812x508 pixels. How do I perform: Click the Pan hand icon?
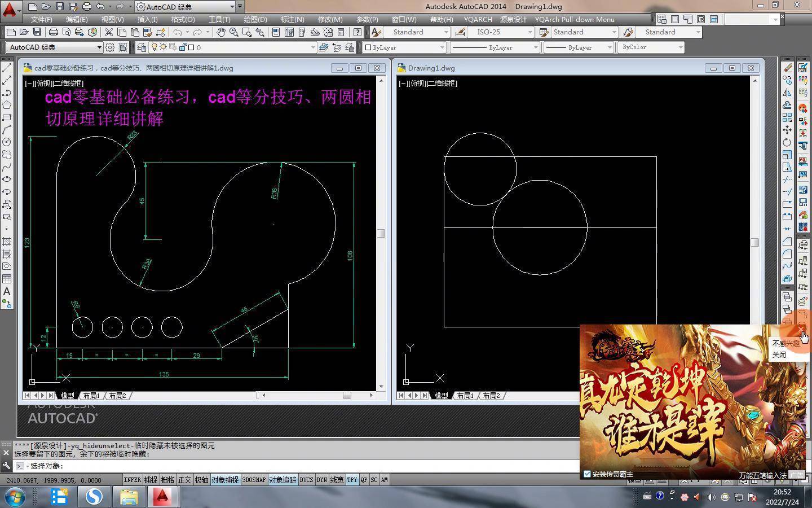pyautogui.click(x=221, y=32)
